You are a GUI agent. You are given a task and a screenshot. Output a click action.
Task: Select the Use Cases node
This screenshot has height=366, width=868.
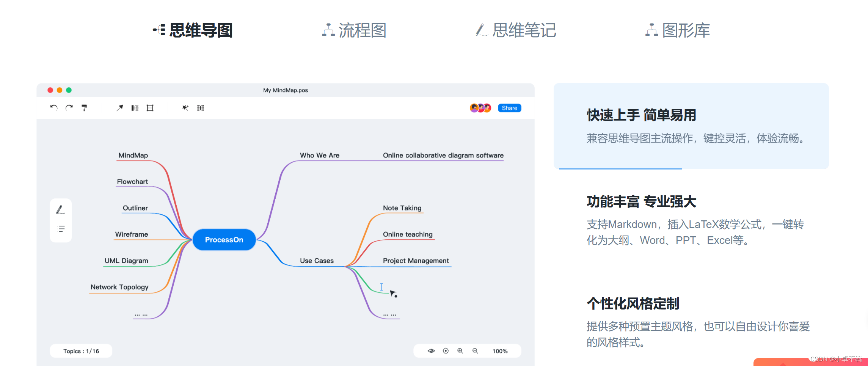click(x=317, y=261)
